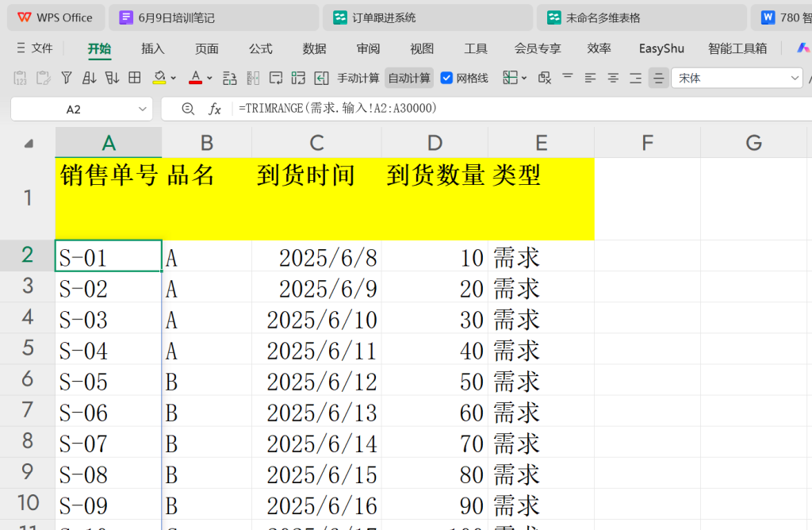Apply the yellow fill color bucket
Screen dimensions: 812x530
point(159,79)
